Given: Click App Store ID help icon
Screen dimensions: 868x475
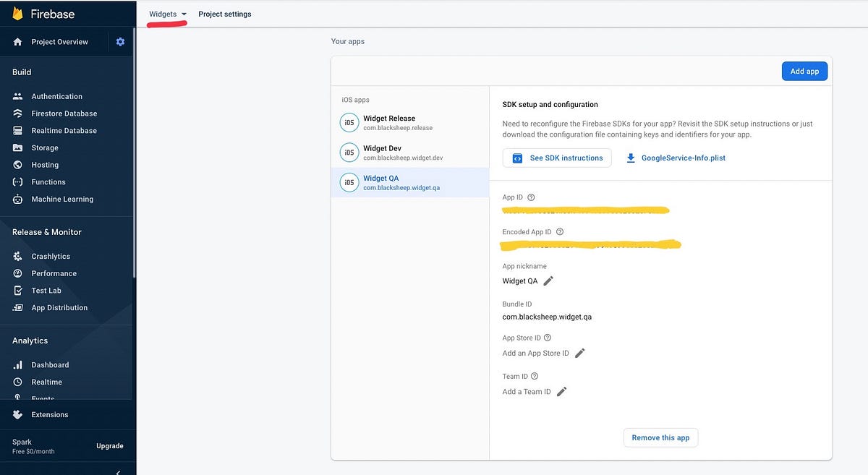Looking at the screenshot, I should (x=548, y=338).
